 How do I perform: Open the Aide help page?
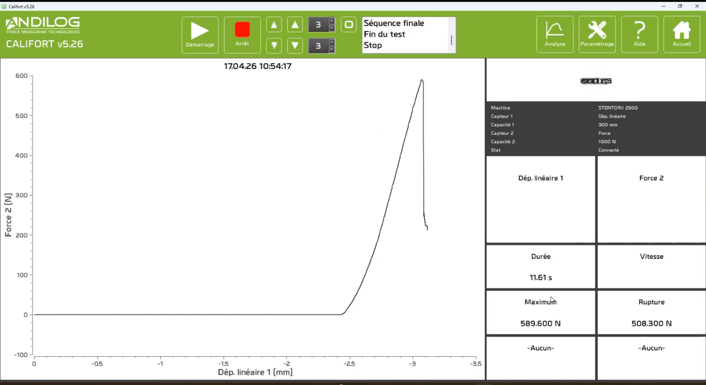coord(639,35)
